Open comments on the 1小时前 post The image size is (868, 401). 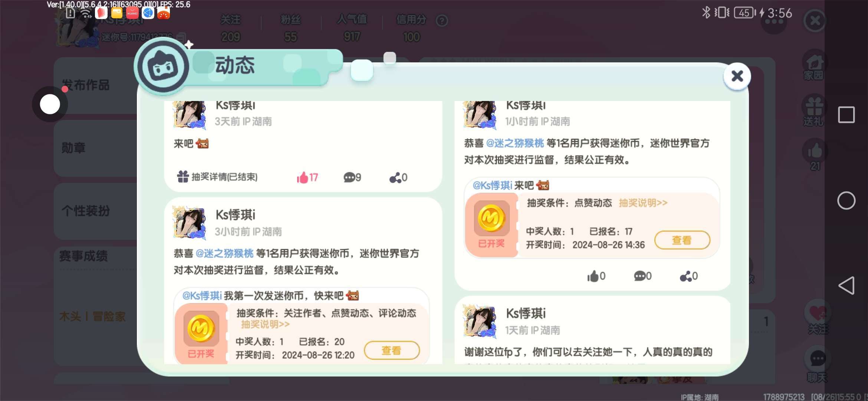(x=642, y=276)
